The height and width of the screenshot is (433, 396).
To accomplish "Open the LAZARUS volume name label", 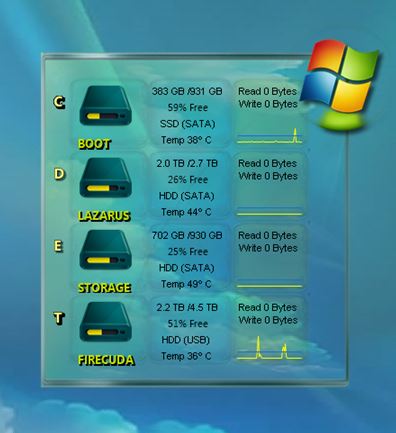I will (x=104, y=216).
